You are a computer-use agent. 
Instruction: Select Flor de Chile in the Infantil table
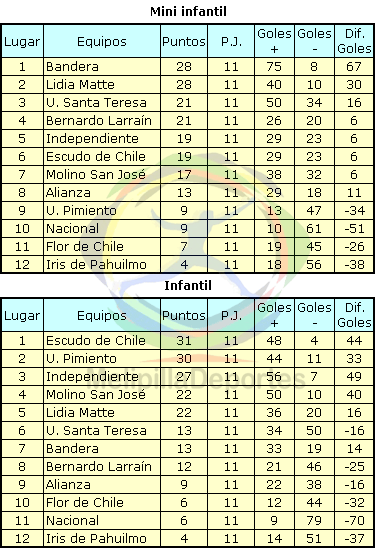pos(85,503)
